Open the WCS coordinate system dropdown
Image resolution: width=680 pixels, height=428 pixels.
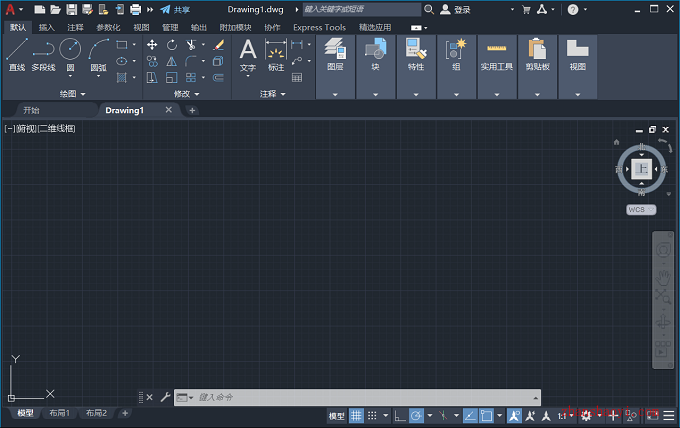pos(641,210)
